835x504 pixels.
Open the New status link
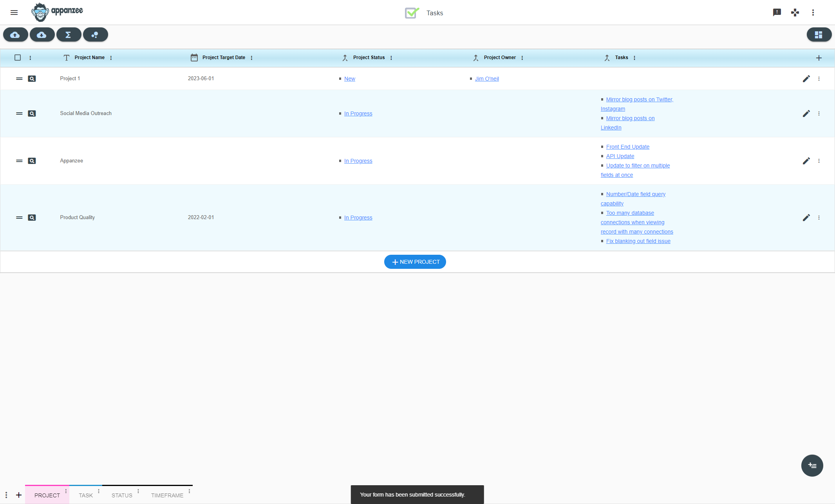click(350, 79)
